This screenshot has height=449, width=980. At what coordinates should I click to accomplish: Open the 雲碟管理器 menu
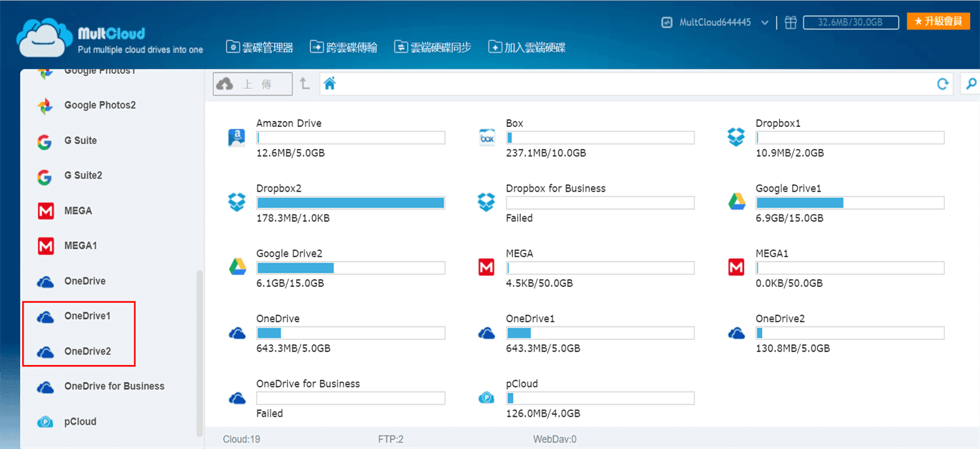(260, 47)
